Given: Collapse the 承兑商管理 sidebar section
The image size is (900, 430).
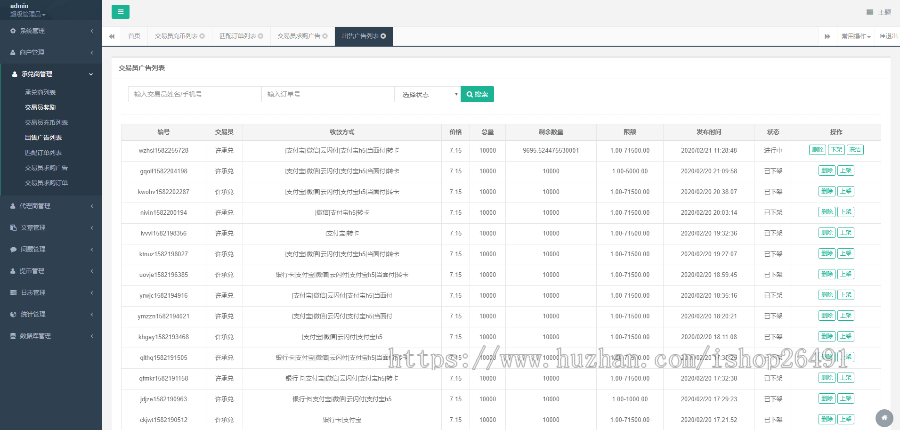Looking at the screenshot, I should click(x=92, y=74).
